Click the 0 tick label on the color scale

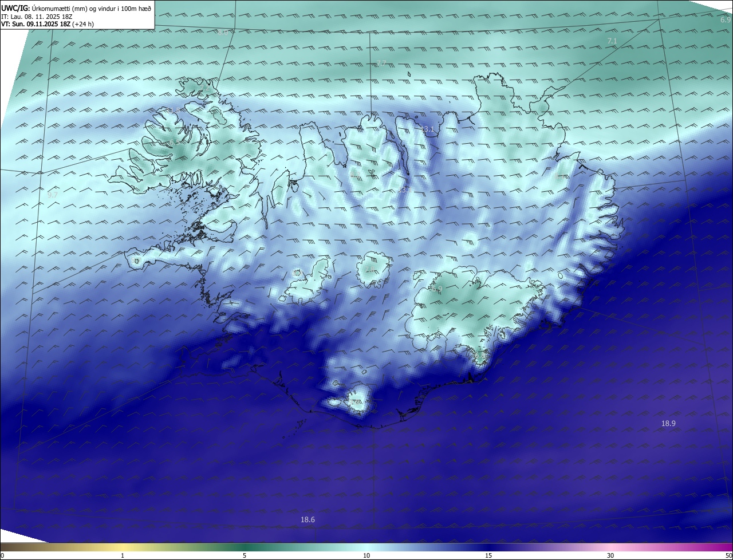[x=2, y=555]
